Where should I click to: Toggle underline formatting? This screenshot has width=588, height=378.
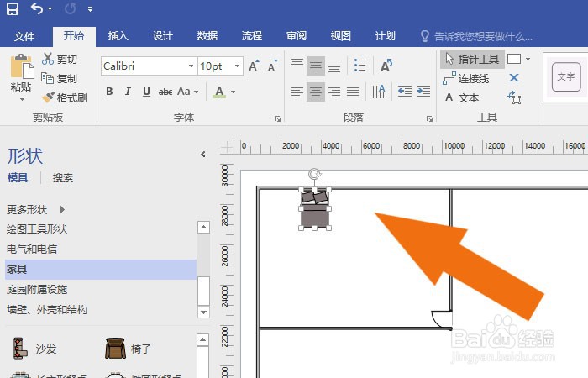coord(147,92)
